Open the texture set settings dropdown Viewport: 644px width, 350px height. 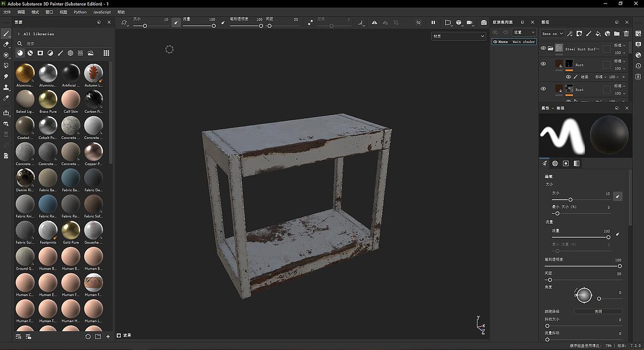524,32
